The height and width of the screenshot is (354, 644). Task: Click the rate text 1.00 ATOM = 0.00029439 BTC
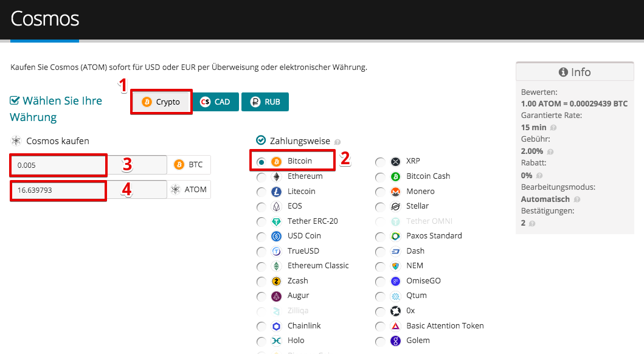point(574,104)
